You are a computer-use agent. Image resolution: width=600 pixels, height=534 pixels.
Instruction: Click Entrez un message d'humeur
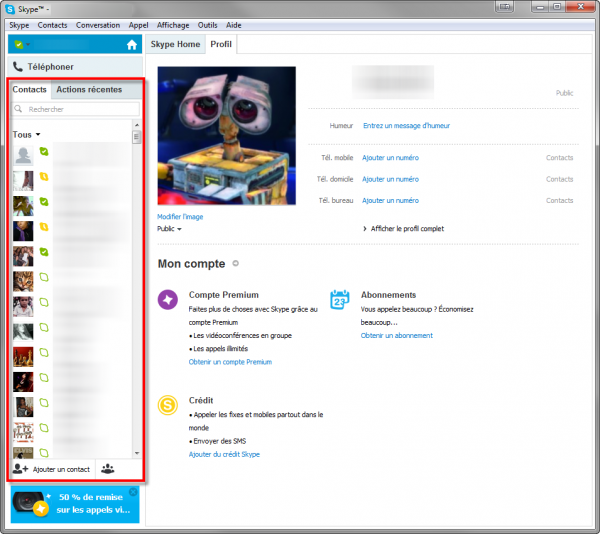[406, 126]
